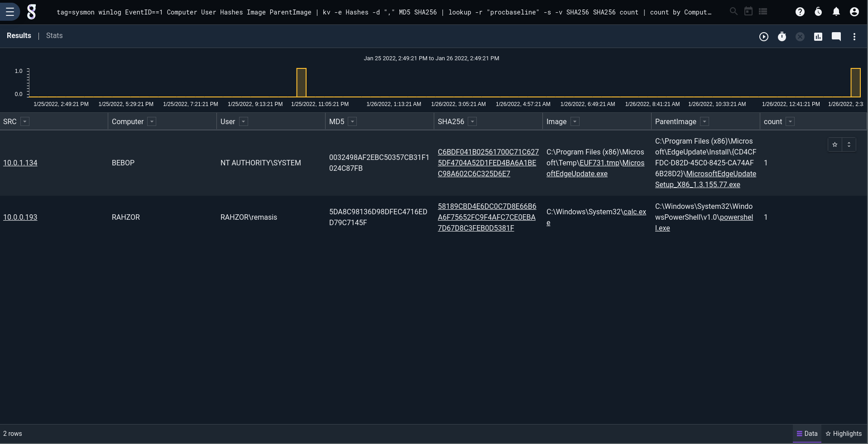Viewport: 868px width, 444px height.
Task: Open the persistent searches icon
Action: click(818, 12)
